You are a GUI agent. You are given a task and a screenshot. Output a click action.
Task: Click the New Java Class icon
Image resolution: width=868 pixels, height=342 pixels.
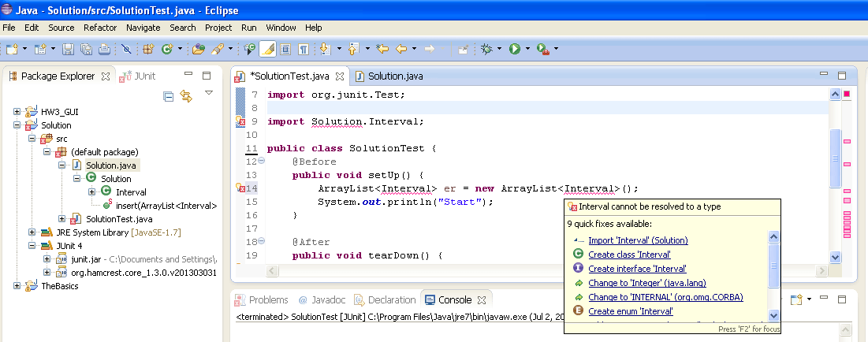click(167, 49)
